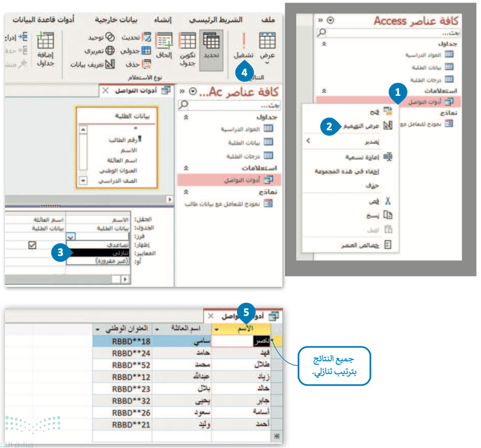Toggle the إظهار checkbox for the اسم العائلة column
481x448 pixels.
[x=32, y=245]
